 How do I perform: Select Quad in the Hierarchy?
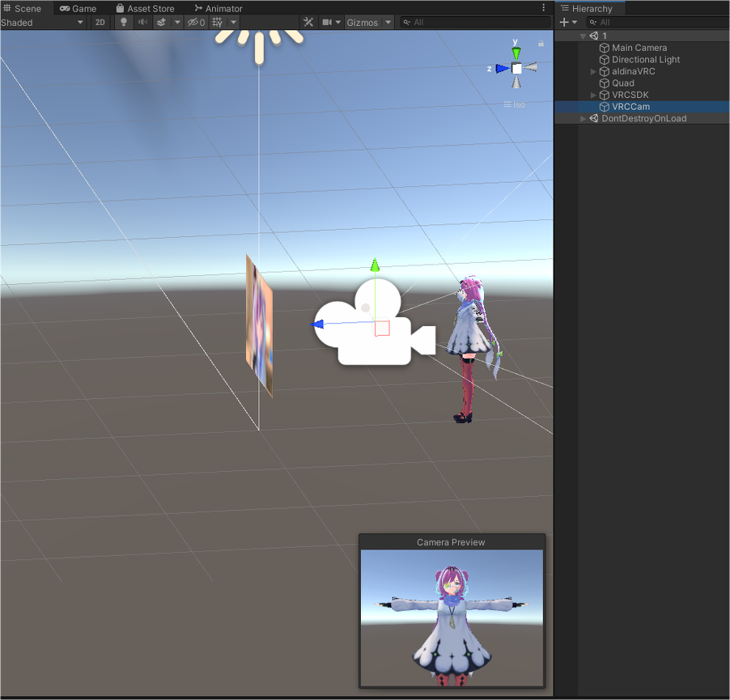click(623, 83)
